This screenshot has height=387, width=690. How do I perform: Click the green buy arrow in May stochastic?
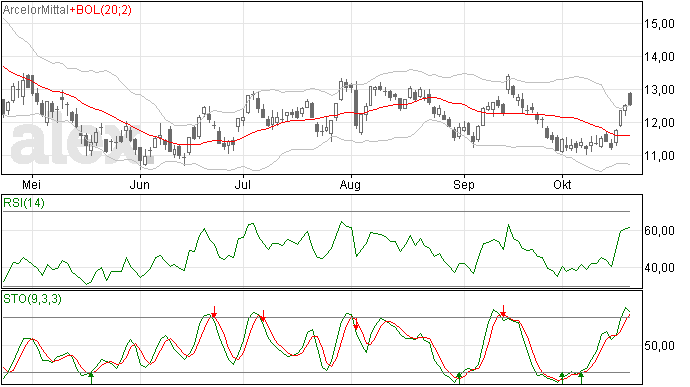coord(91,378)
